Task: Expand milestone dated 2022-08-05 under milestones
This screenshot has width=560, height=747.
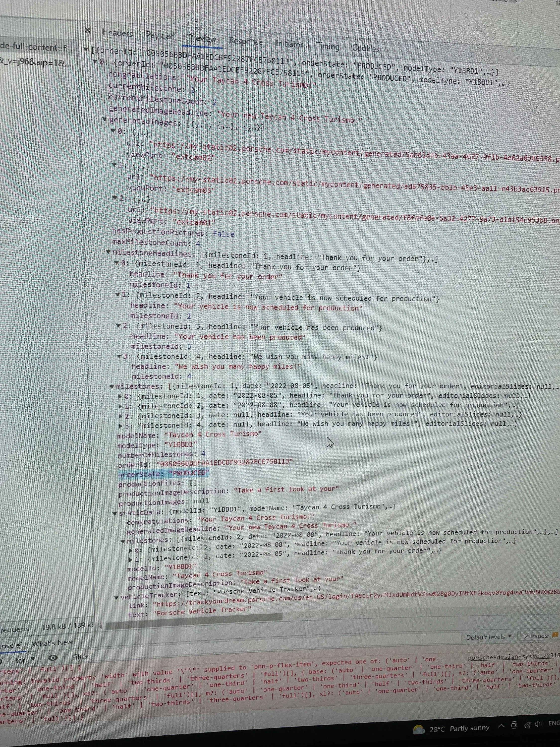Action: 120,396
